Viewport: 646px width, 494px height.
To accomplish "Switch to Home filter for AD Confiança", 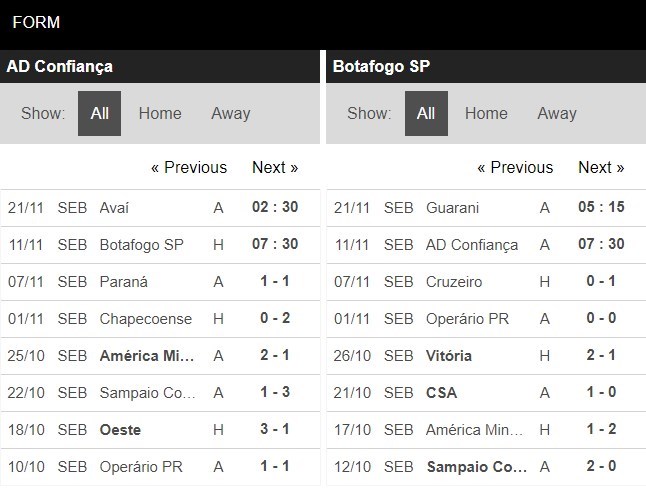I will point(160,113).
